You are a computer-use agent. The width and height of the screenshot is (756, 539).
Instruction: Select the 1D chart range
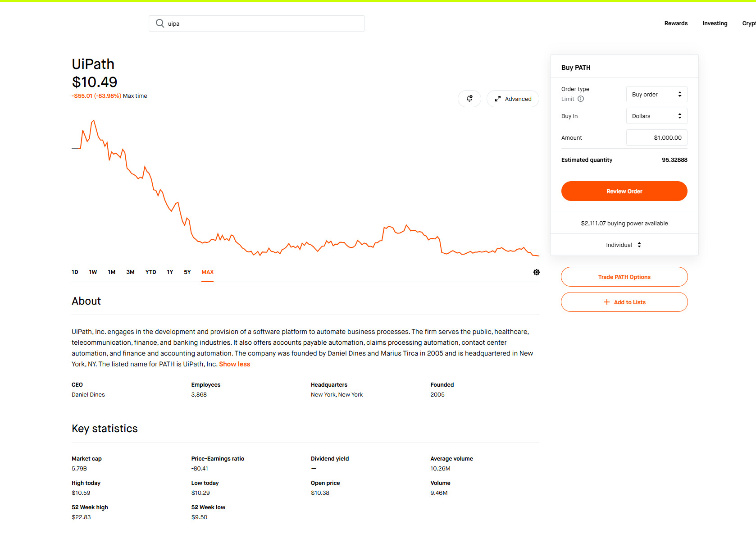coord(75,272)
